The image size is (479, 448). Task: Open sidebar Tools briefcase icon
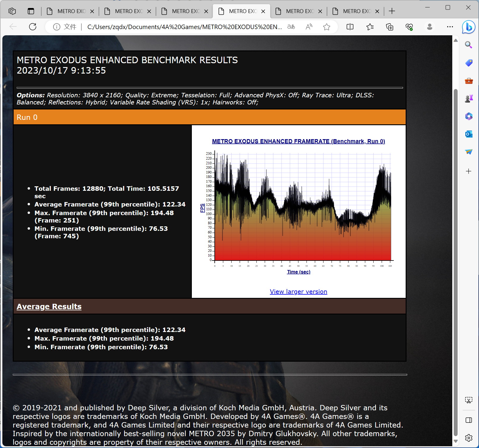(469, 81)
